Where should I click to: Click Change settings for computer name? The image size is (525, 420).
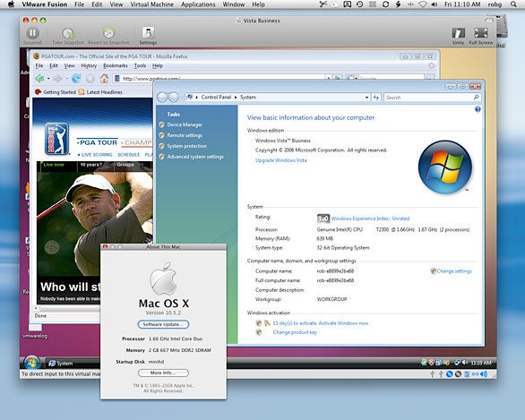click(454, 271)
